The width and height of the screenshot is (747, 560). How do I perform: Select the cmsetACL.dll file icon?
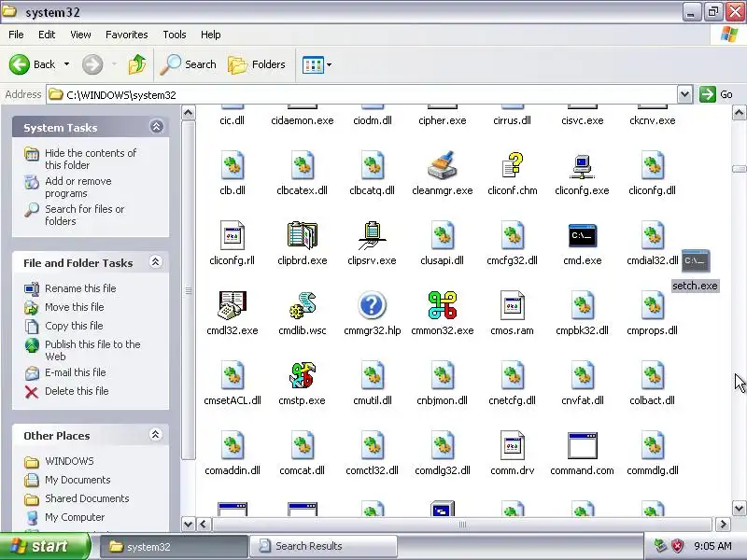pyautogui.click(x=233, y=375)
